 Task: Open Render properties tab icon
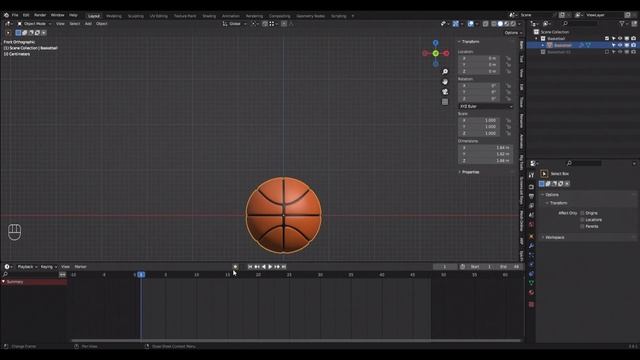(531, 187)
